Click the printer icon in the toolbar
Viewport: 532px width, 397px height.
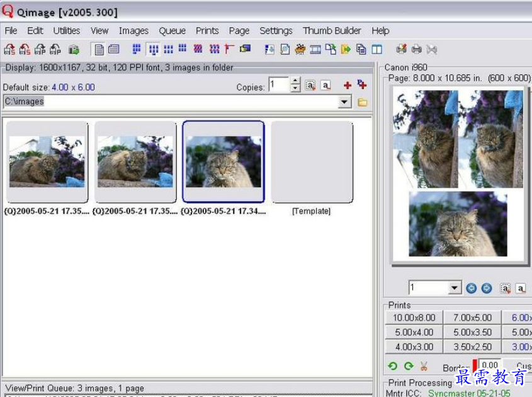[x=416, y=49]
